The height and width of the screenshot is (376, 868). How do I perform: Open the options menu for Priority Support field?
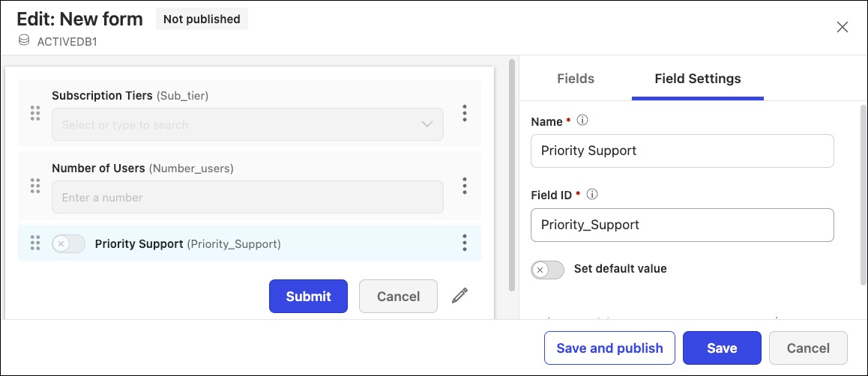click(465, 243)
